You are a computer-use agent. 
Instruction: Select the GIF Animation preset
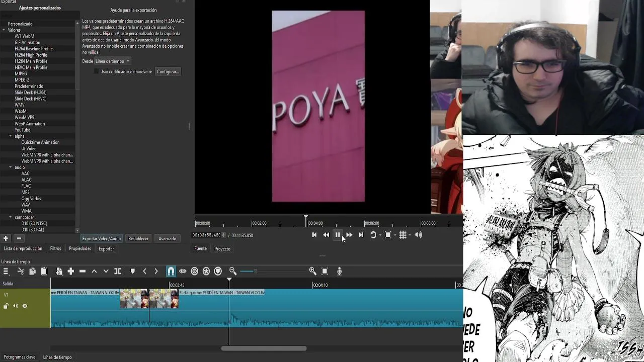click(x=28, y=43)
